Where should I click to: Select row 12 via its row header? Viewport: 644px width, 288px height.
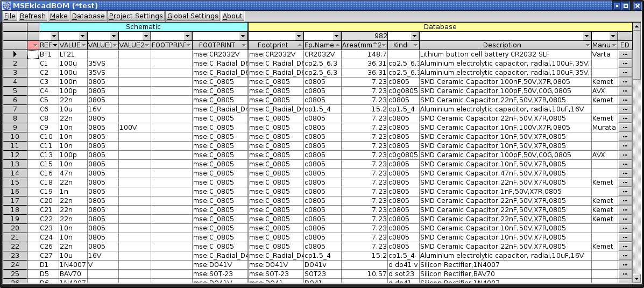[x=15, y=155]
